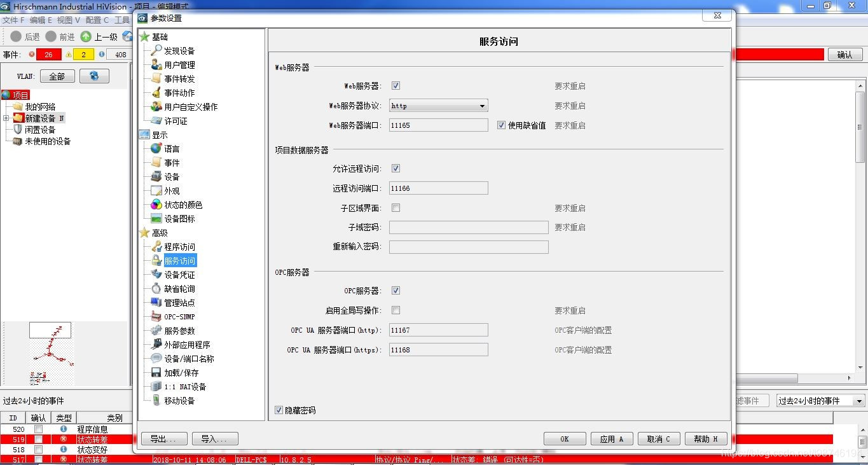Open OPC-SNMP icon entry
This screenshot has width=868, height=465.
coord(156,317)
